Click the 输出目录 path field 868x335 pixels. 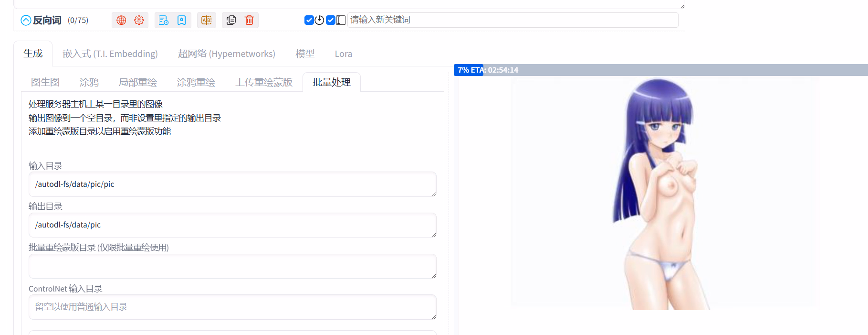coord(232,225)
